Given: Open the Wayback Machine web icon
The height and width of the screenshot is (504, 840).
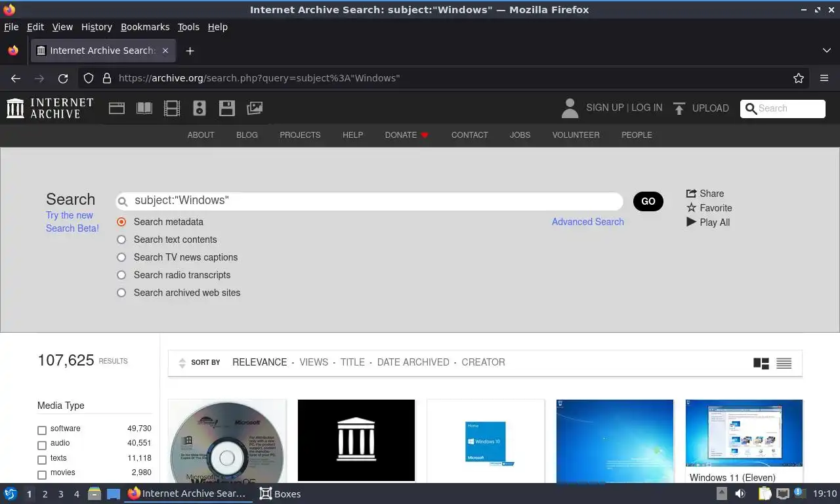Looking at the screenshot, I should [x=117, y=108].
